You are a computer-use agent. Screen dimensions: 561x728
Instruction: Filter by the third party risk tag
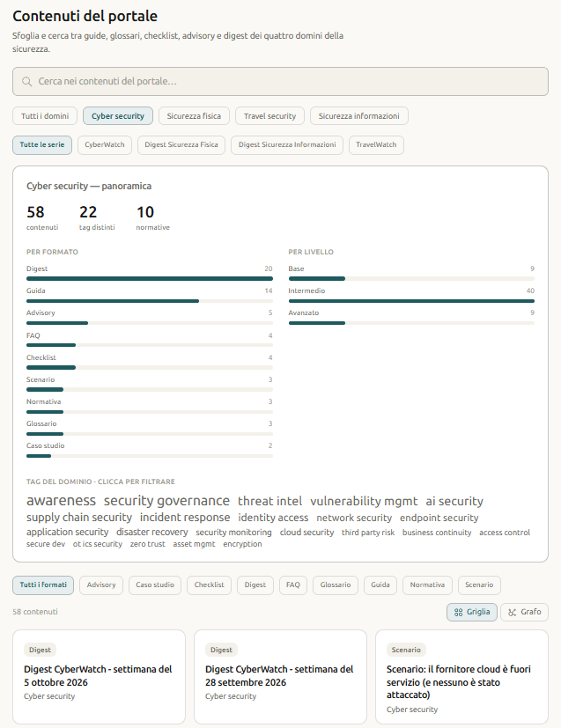[x=368, y=533]
